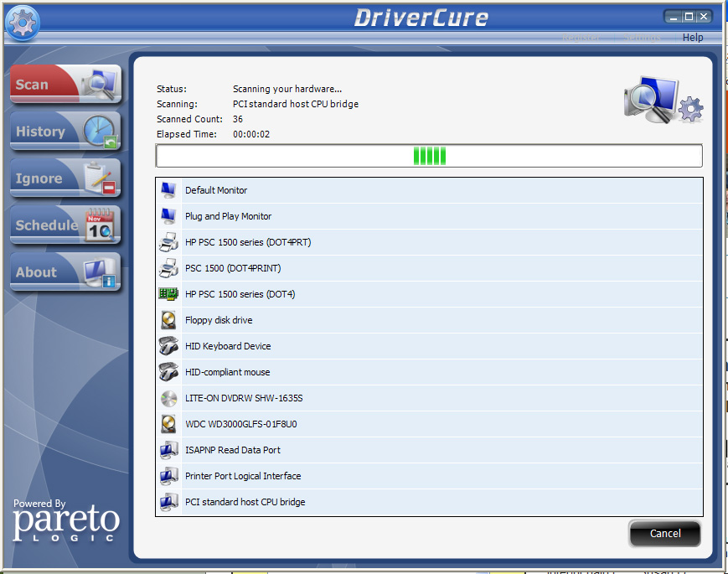Close the DriverCure window
The width and height of the screenshot is (728, 574).
[x=704, y=18]
